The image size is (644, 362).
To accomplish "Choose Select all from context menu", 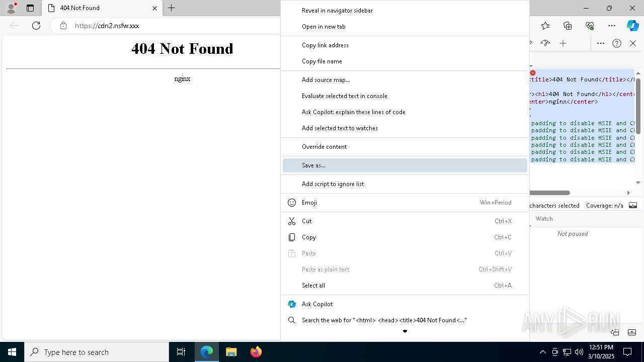I will coord(405,285).
